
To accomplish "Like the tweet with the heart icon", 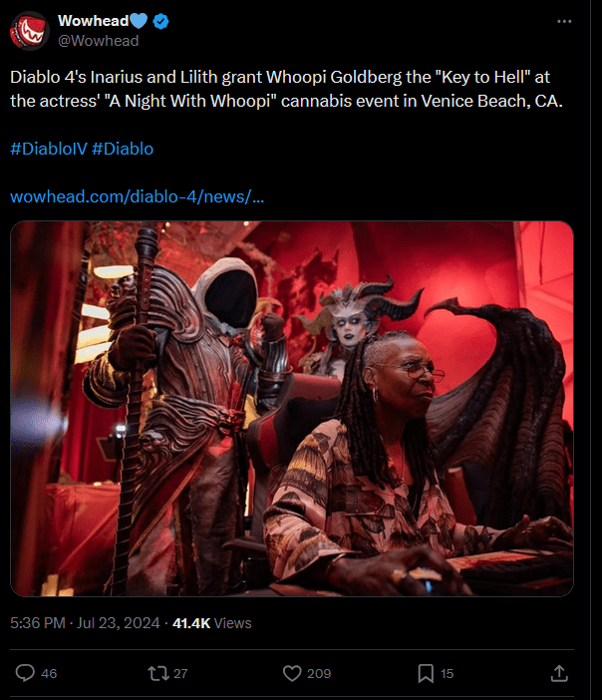I will pos(292,673).
